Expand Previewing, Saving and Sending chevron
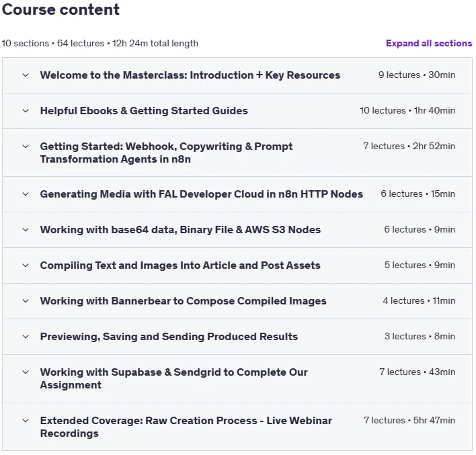 [x=26, y=337]
